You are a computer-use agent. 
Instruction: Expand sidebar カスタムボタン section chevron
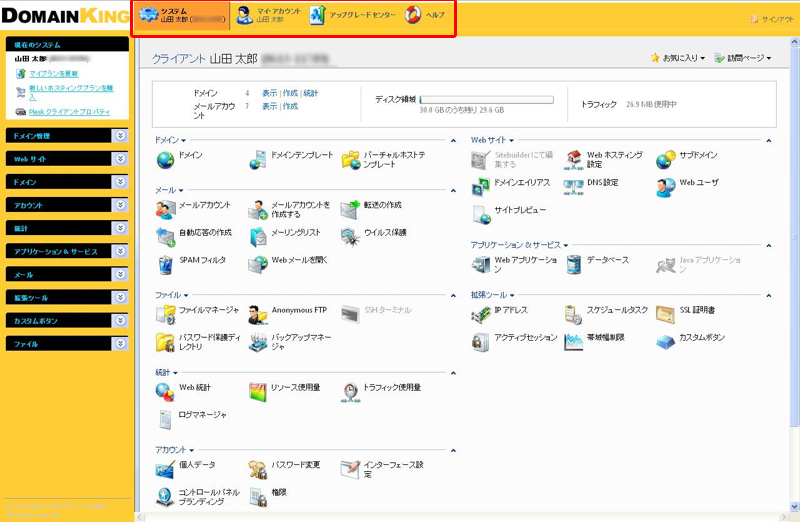pos(120,320)
